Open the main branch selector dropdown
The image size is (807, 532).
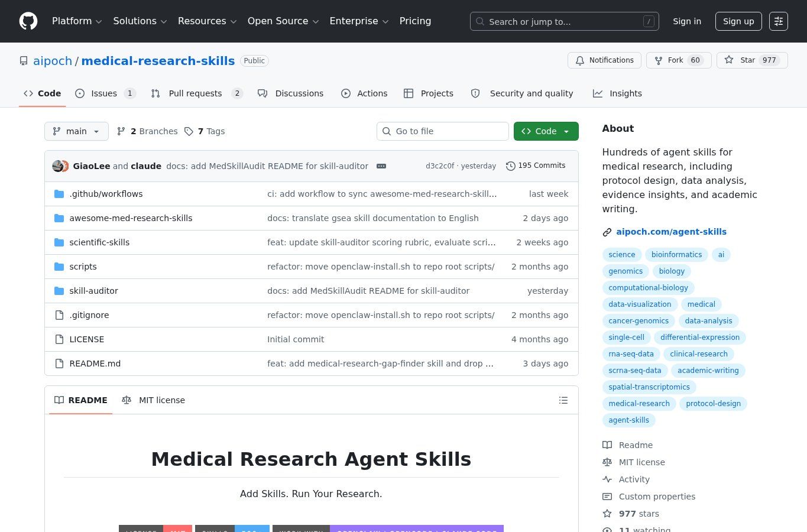click(76, 131)
